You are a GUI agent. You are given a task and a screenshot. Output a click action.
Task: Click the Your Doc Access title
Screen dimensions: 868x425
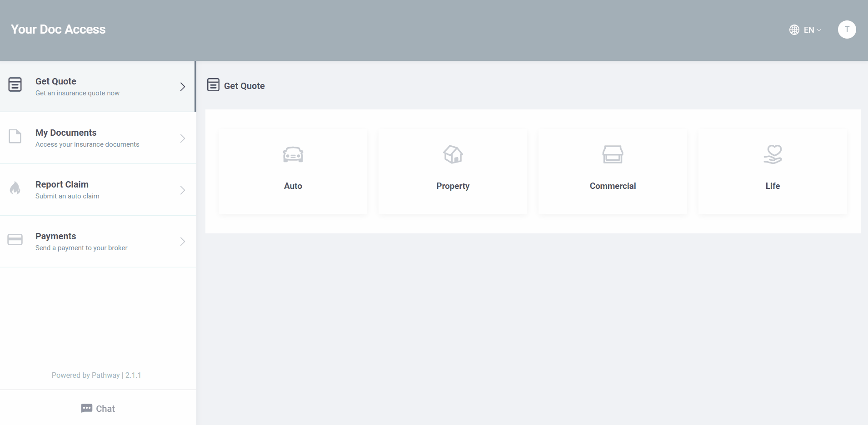pyautogui.click(x=58, y=30)
